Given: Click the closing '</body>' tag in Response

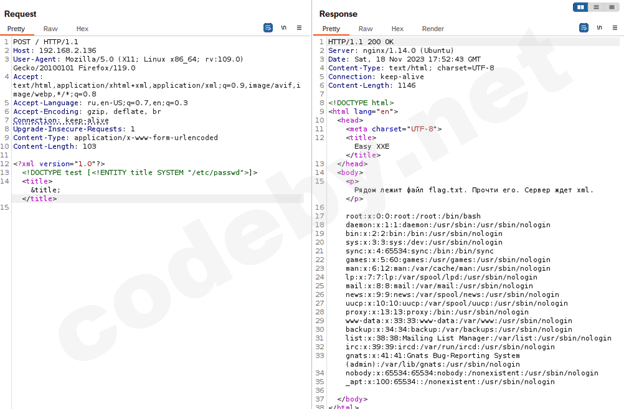Looking at the screenshot, I should coord(352,399).
